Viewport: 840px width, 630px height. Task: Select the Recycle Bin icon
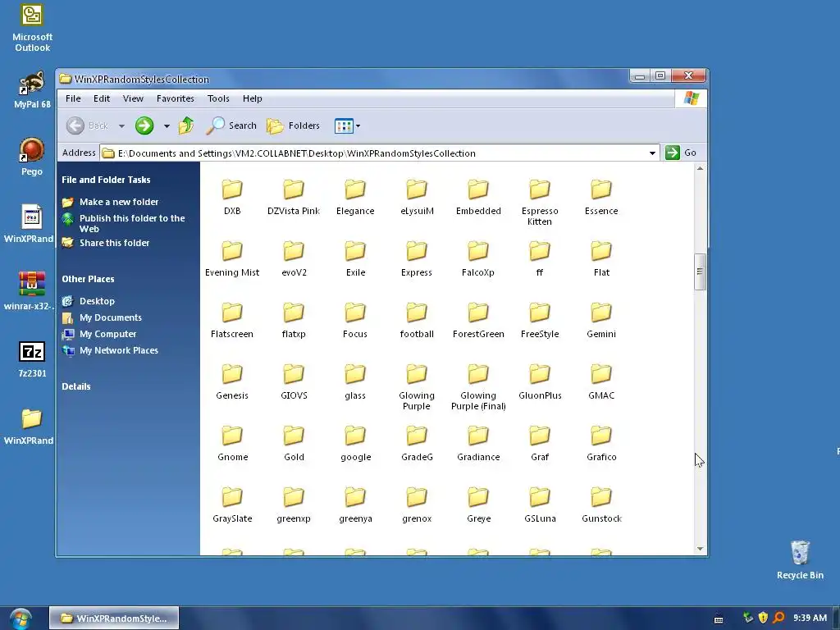(x=800, y=559)
